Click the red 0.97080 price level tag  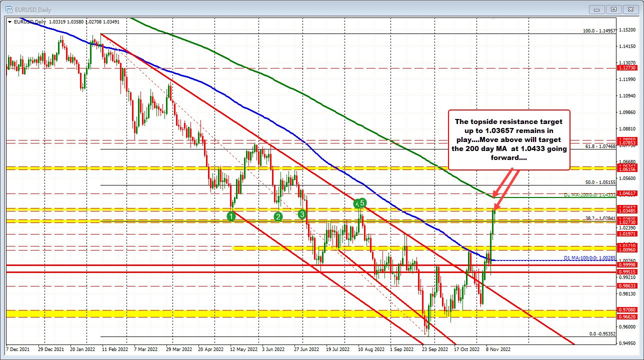point(627,310)
